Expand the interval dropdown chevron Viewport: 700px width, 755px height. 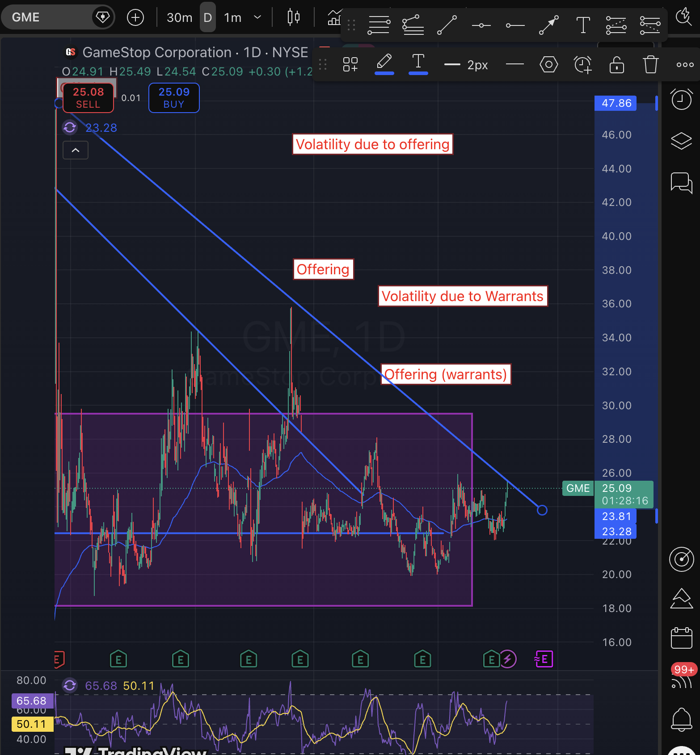pos(257,17)
